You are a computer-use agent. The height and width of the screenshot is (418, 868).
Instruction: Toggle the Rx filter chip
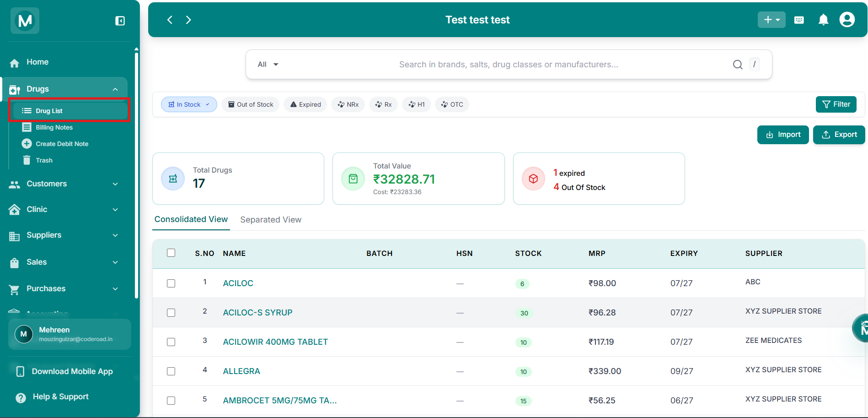pos(384,104)
